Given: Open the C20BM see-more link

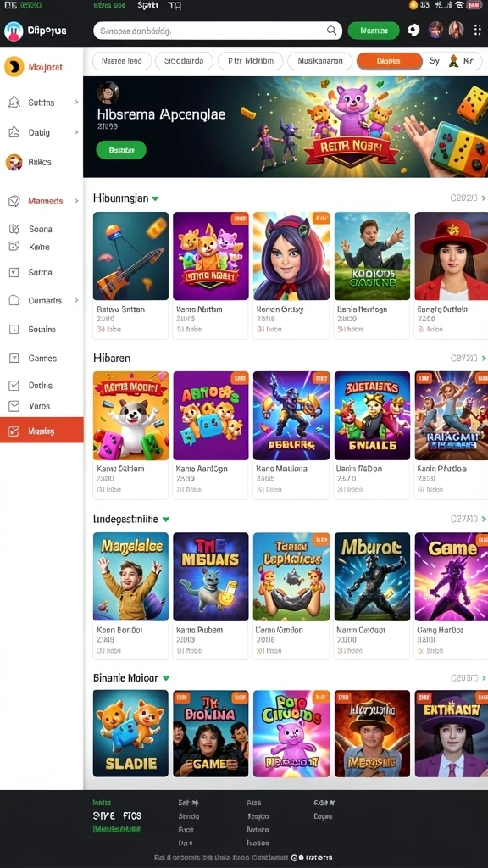Looking at the screenshot, I should [468, 677].
